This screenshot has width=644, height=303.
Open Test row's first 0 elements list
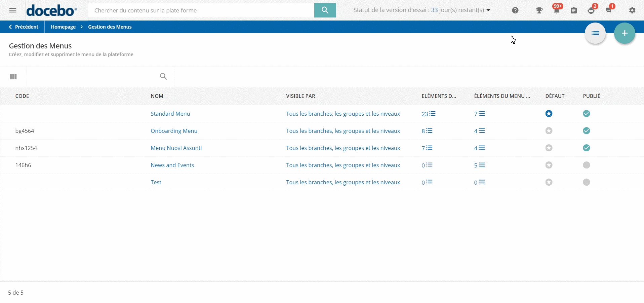tap(427, 182)
